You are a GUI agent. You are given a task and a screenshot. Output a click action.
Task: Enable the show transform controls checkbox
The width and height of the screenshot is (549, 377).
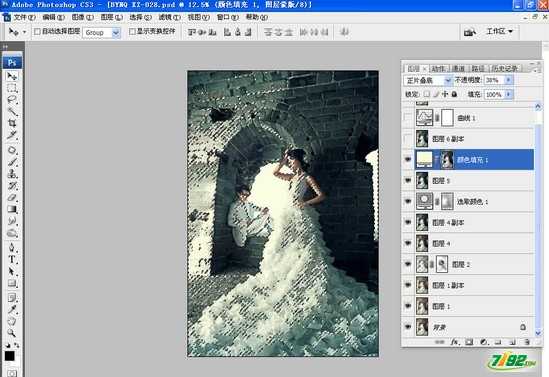click(132, 32)
